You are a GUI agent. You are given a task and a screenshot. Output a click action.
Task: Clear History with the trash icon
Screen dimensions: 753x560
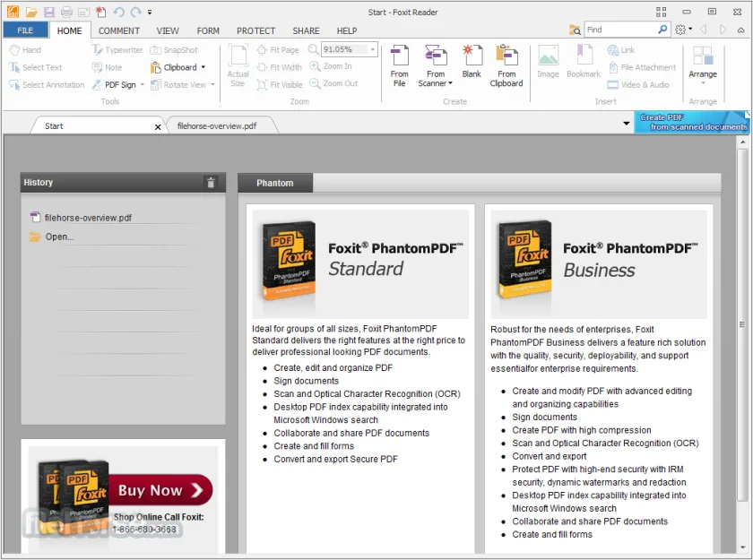coord(211,183)
